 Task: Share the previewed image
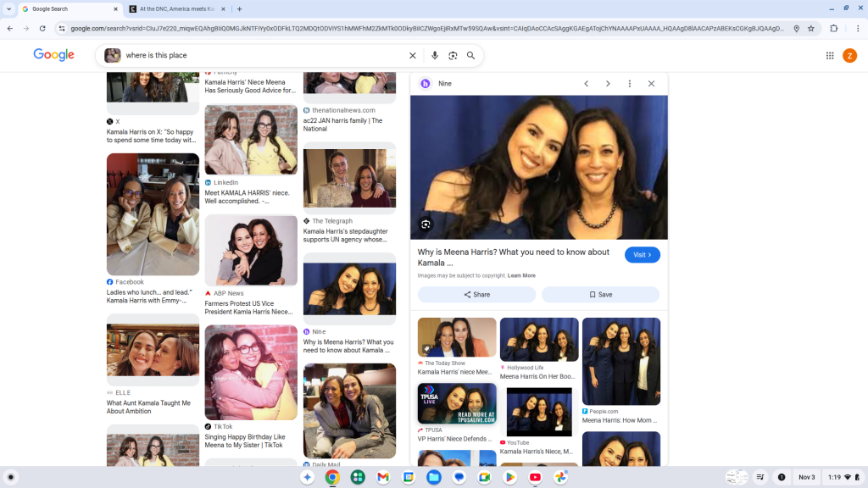click(x=476, y=295)
